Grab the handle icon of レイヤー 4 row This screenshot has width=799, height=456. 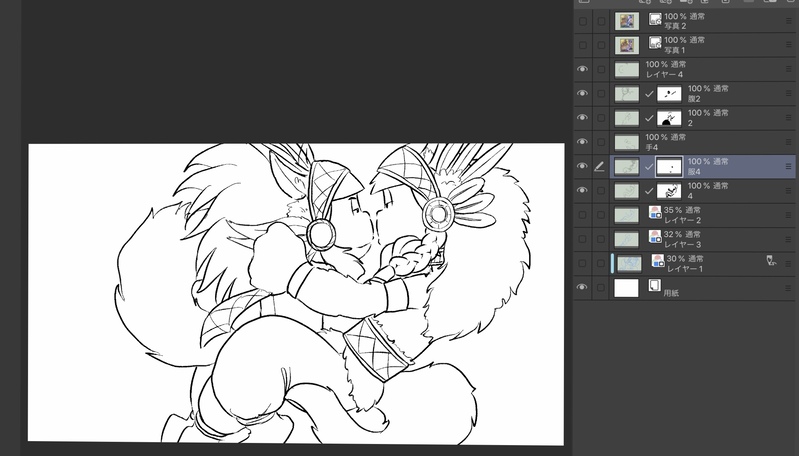pos(789,69)
